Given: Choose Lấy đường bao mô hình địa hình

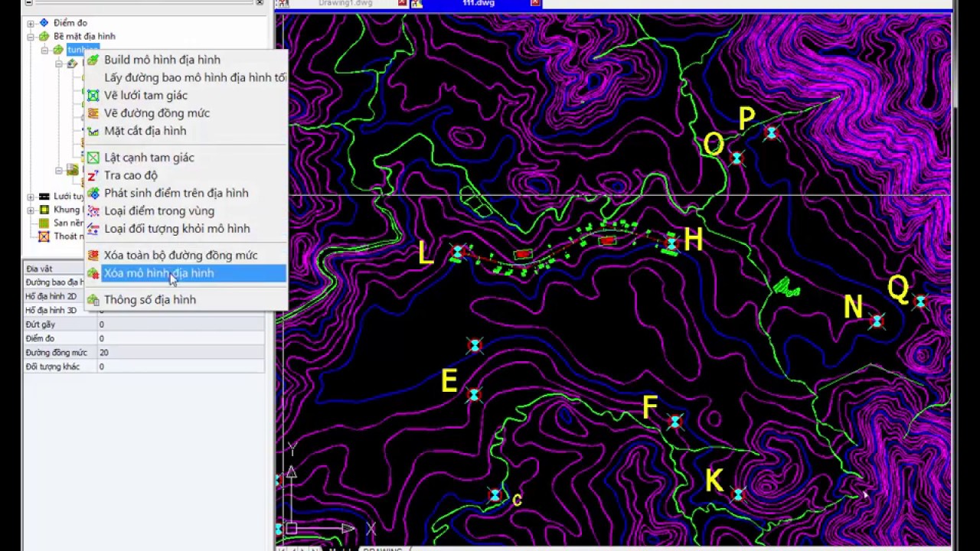Looking at the screenshot, I should click(186, 77).
